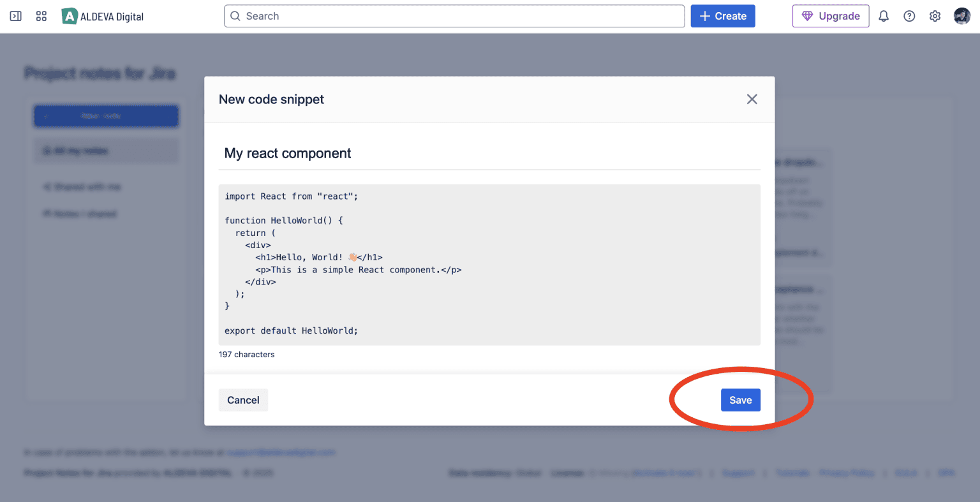Open the notifications bell
The image size is (980, 502).
tap(884, 16)
